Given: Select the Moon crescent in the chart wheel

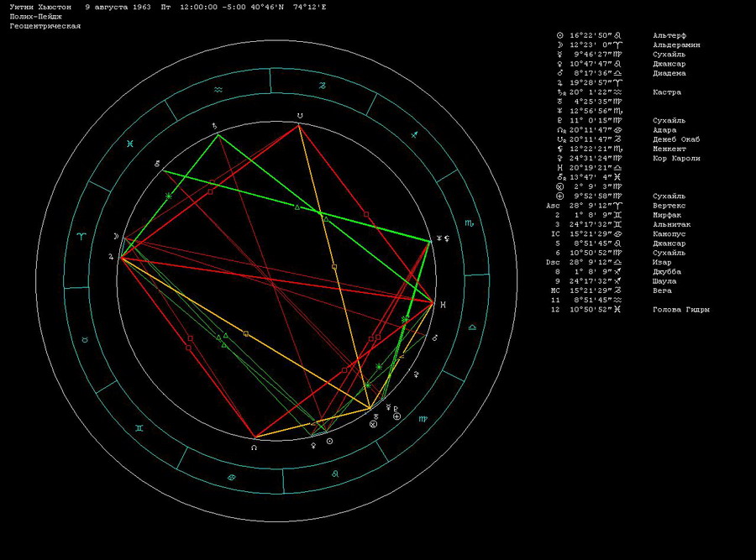Looking at the screenshot, I should tap(116, 236).
